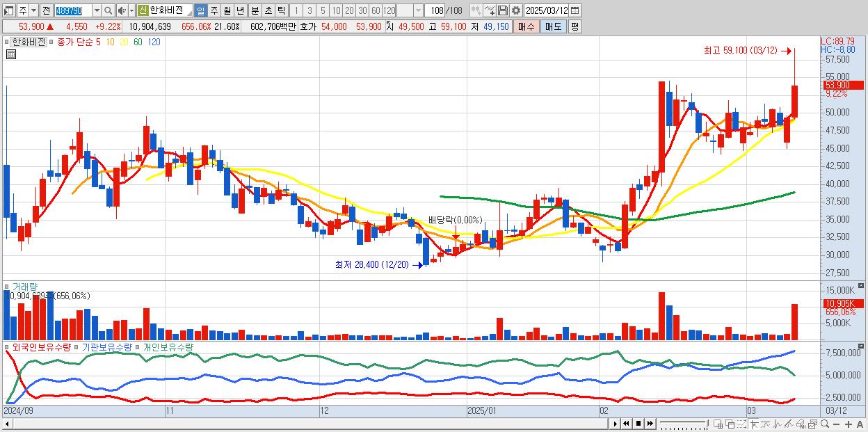Click the zoom magnifier icon in bottom toolbar
Viewport: 868px width, 432px height.
click(x=824, y=424)
